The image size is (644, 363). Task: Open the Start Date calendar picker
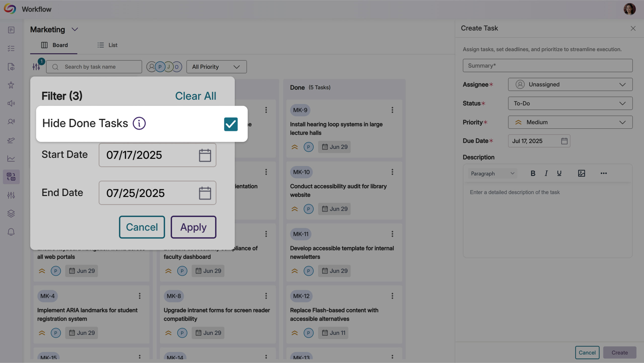pyautogui.click(x=205, y=155)
